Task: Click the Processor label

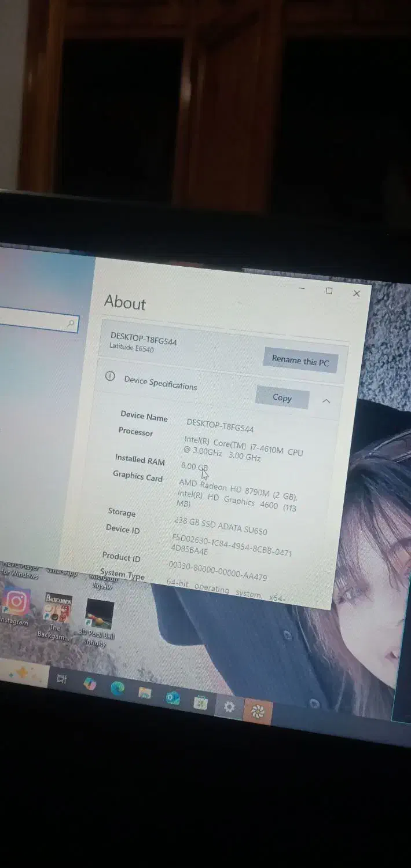Action: [135, 432]
